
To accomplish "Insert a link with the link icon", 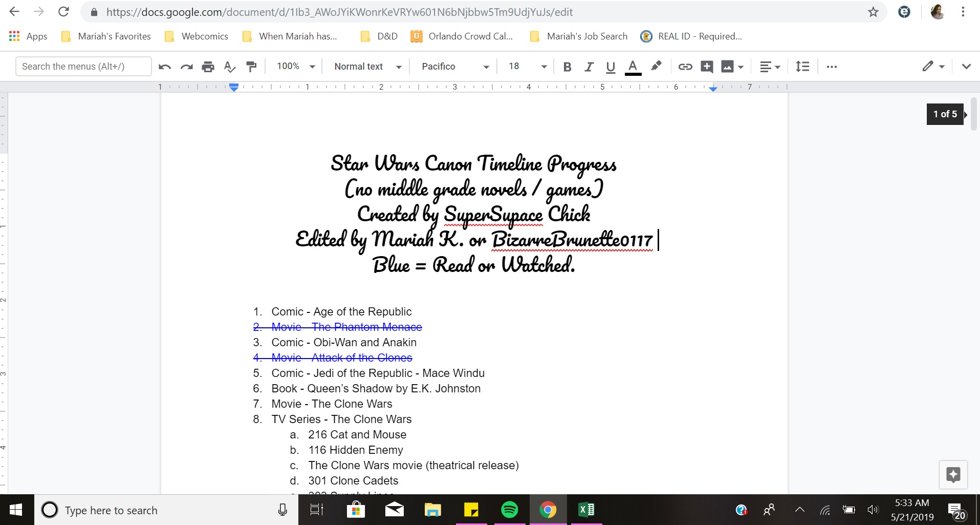I will [x=685, y=66].
